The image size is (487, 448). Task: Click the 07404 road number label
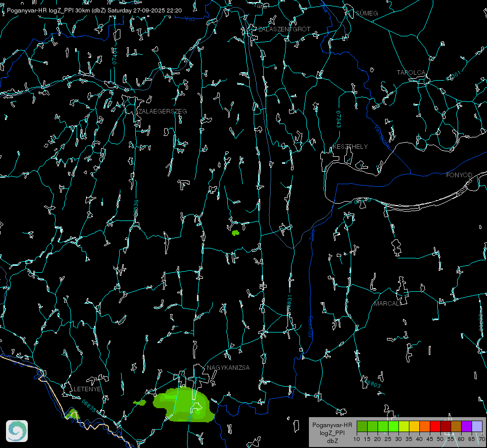coord(115,56)
